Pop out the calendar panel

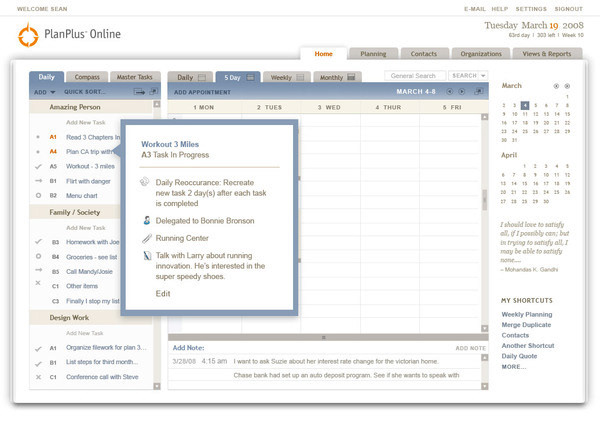point(479,91)
